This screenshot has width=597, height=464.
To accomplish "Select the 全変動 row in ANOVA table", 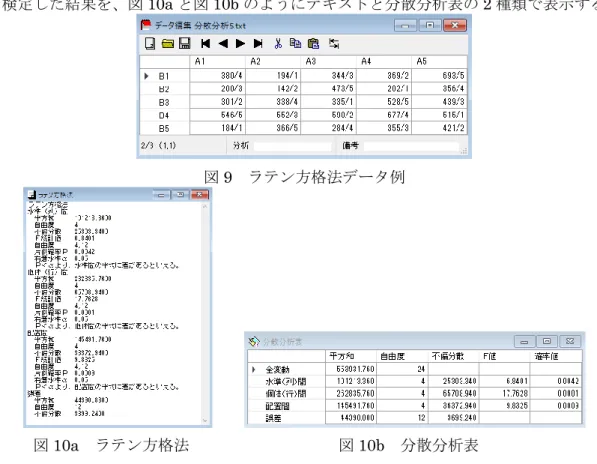I will coord(415,369).
